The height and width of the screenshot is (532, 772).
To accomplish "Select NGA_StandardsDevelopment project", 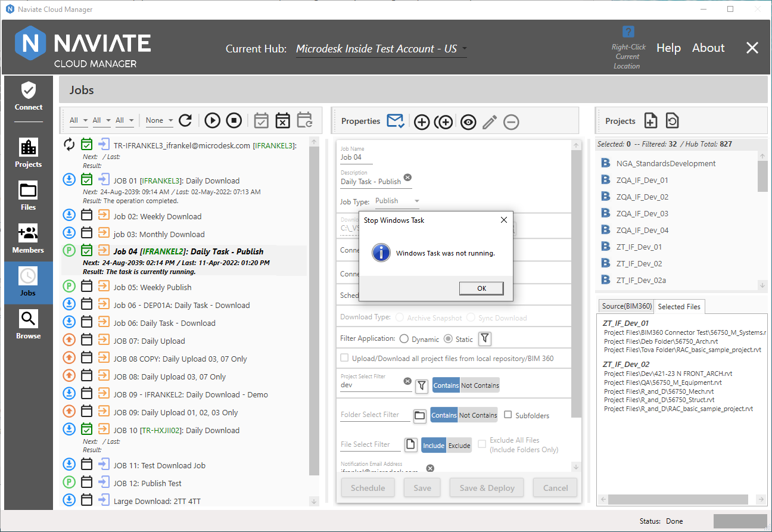I will point(666,163).
